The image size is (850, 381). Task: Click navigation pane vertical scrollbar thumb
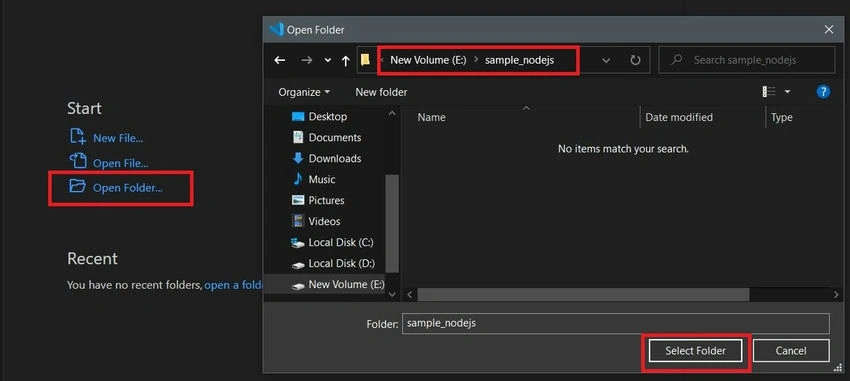click(x=392, y=223)
